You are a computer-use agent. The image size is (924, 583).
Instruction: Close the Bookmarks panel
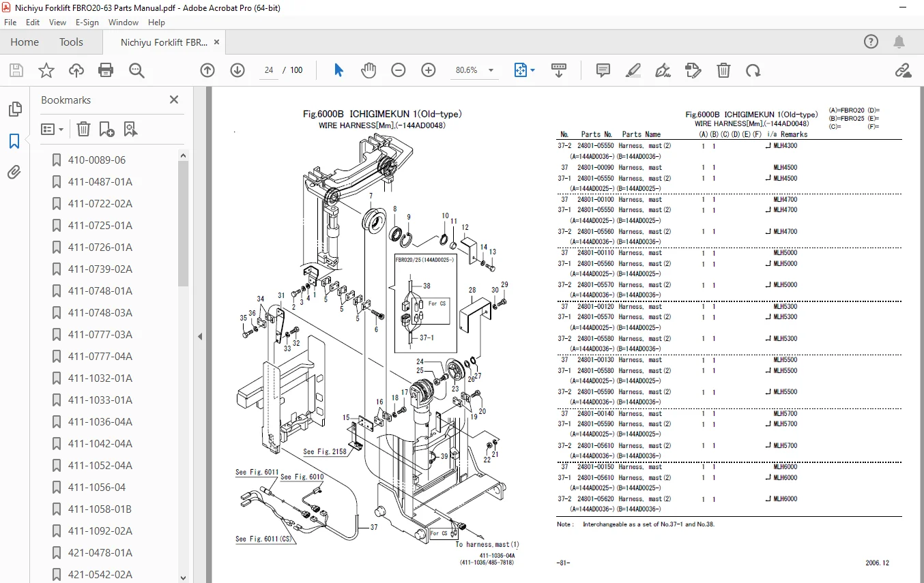tap(174, 100)
